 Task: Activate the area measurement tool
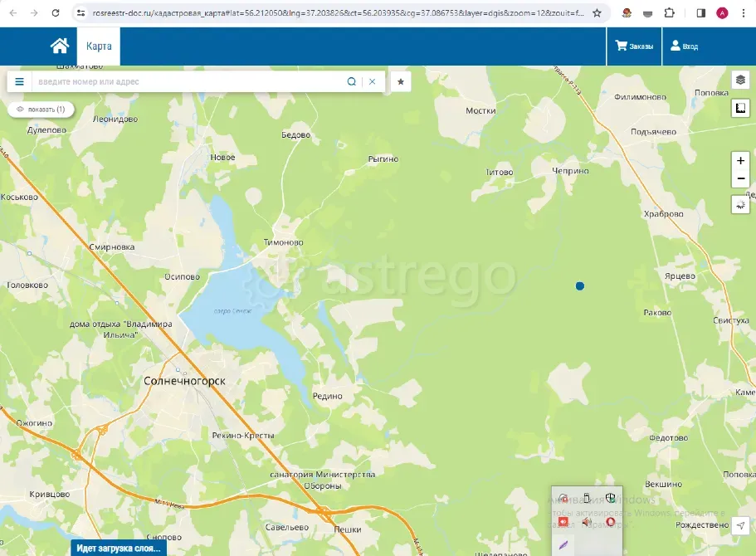click(741, 109)
